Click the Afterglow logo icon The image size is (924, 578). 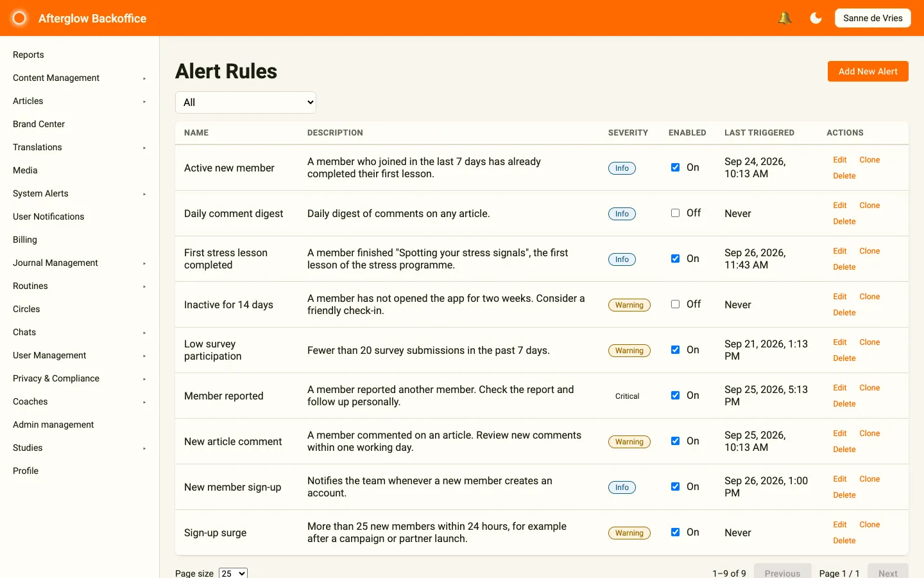click(19, 18)
